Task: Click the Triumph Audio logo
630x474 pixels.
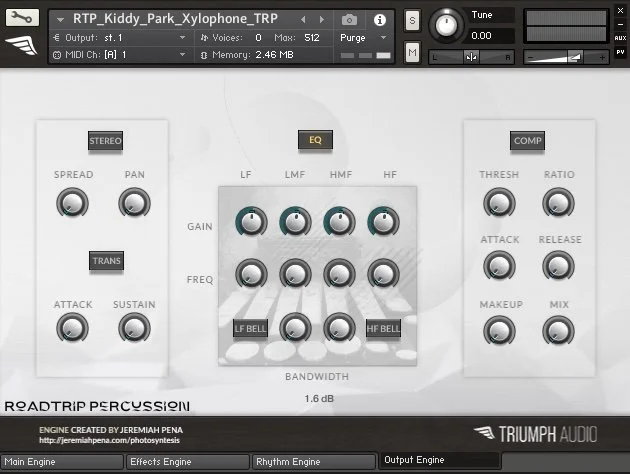Action: 535,434
